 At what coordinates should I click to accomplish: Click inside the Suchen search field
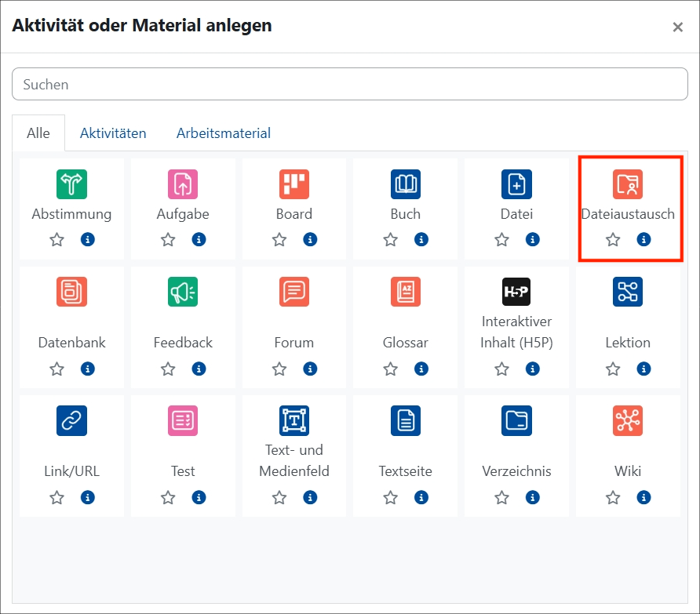pos(350,84)
